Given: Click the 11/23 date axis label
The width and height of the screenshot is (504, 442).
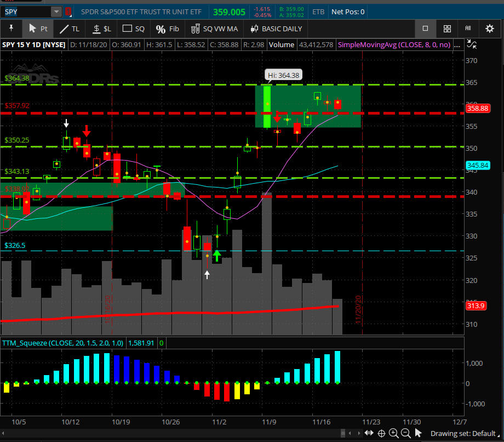Looking at the screenshot, I should 371,422.
